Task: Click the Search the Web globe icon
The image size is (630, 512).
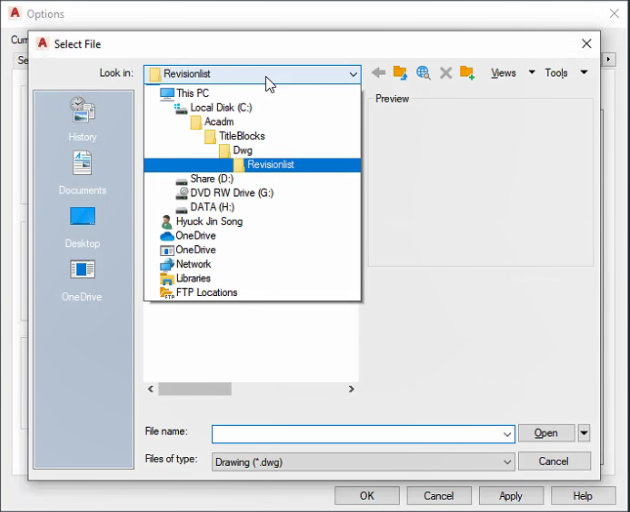Action: (x=423, y=73)
